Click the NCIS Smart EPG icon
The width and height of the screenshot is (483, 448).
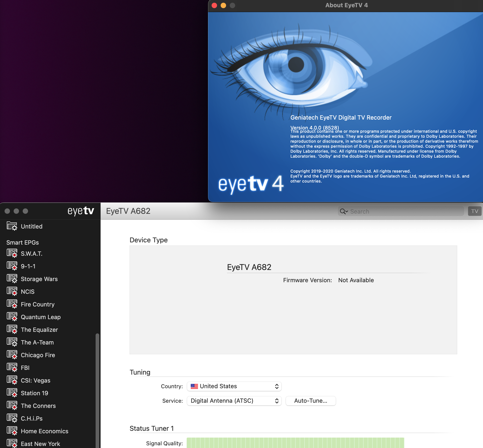pyautogui.click(x=12, y=291)
